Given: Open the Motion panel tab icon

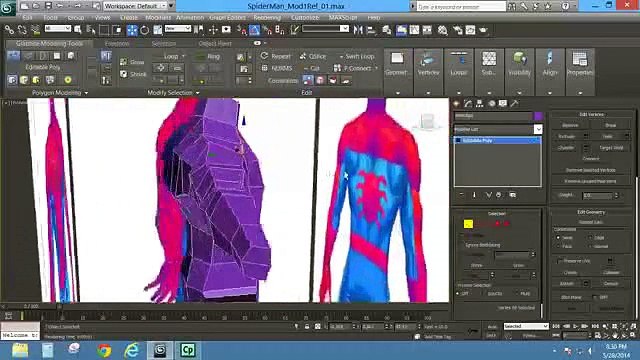Looking at the screenshot, I should (491, 104).
